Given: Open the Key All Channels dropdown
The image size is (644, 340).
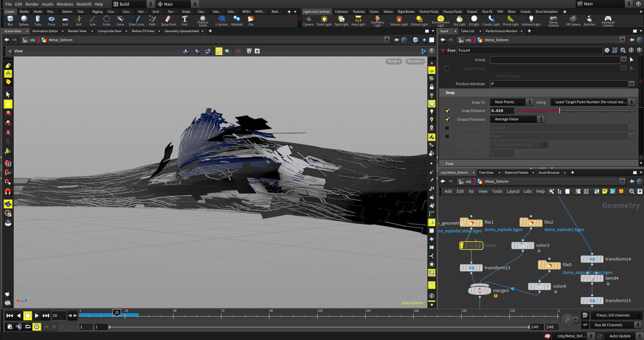Looking at the screenshot, I should (x=616, y=325).
